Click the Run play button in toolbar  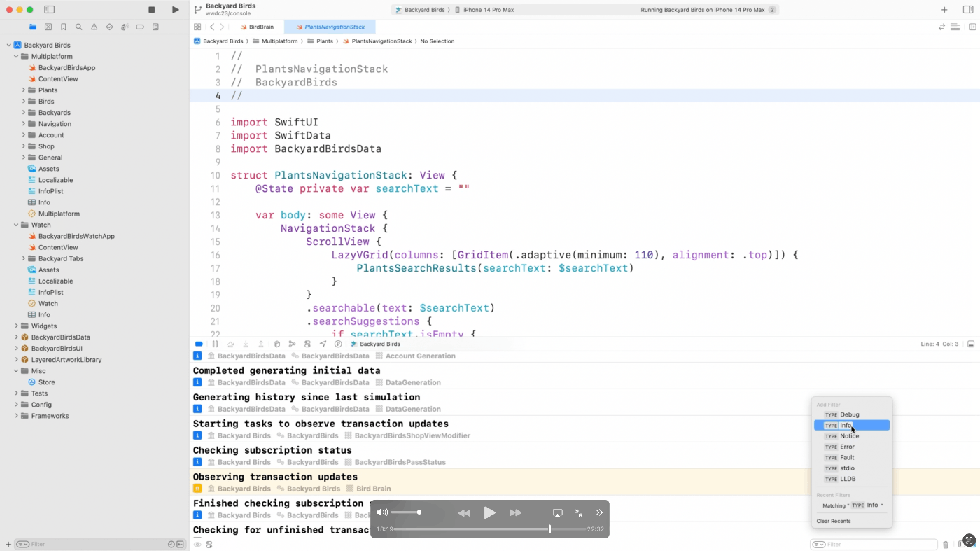175,10
